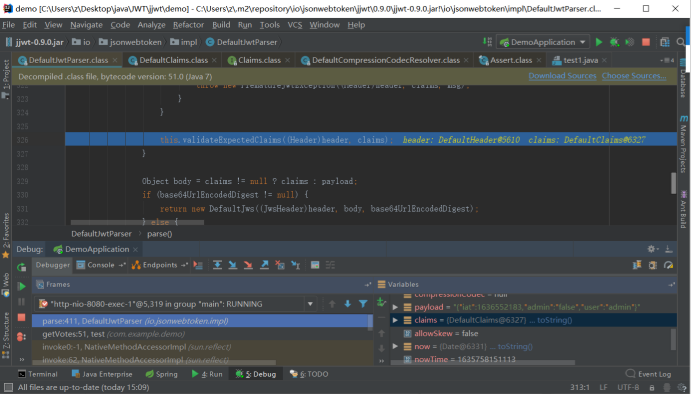Pause the program in the debug sidebar
Viewport: 691px width, 394px height.
tap(21, 302)
